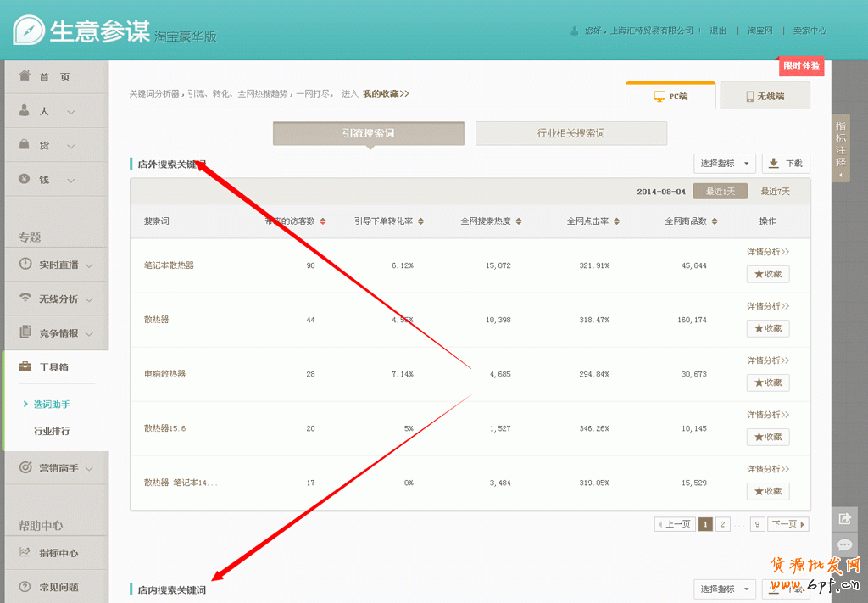The height and width of the screenshot is (603, 868).
Task: Open the 营销高手 marketing section
Action: click(x=59, y=467)
